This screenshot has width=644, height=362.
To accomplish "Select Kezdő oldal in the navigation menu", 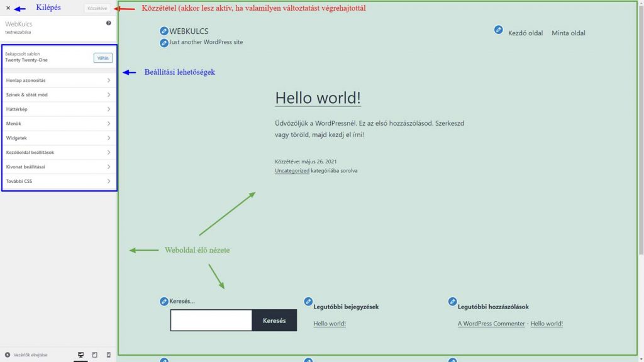I will coord(526,33).
